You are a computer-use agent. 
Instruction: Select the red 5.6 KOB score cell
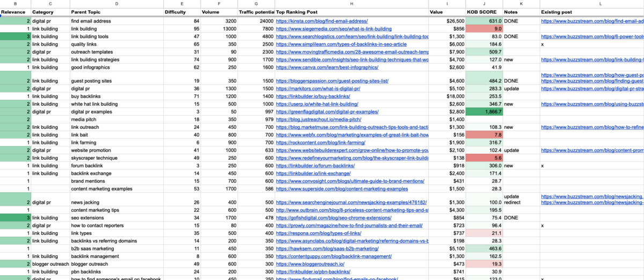(484, 158)
